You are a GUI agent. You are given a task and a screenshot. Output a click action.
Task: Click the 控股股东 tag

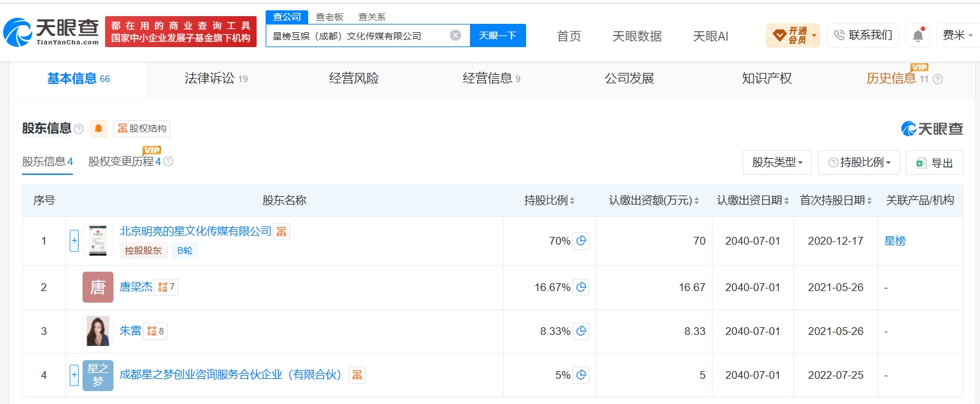coord(143,250)
